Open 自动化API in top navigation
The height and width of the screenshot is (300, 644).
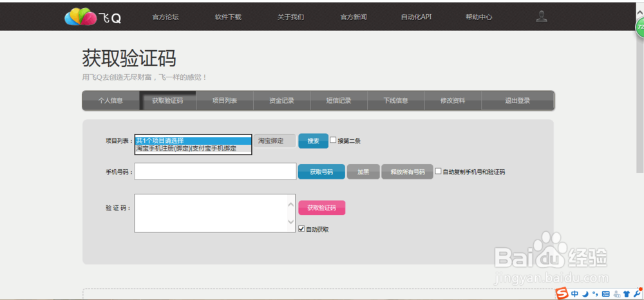click(416, 17)
